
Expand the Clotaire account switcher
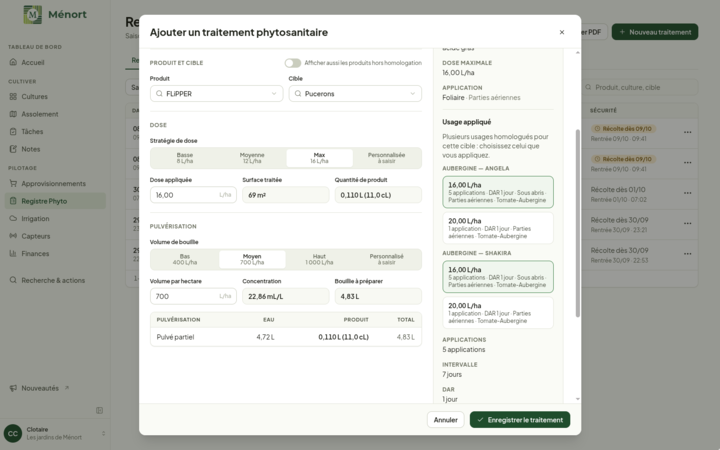point(103,433)
